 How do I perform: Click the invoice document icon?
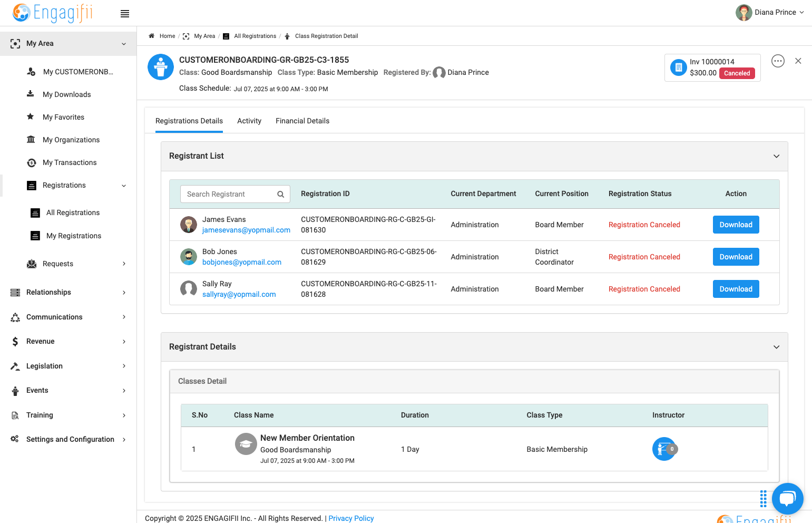tap(679, 67)
